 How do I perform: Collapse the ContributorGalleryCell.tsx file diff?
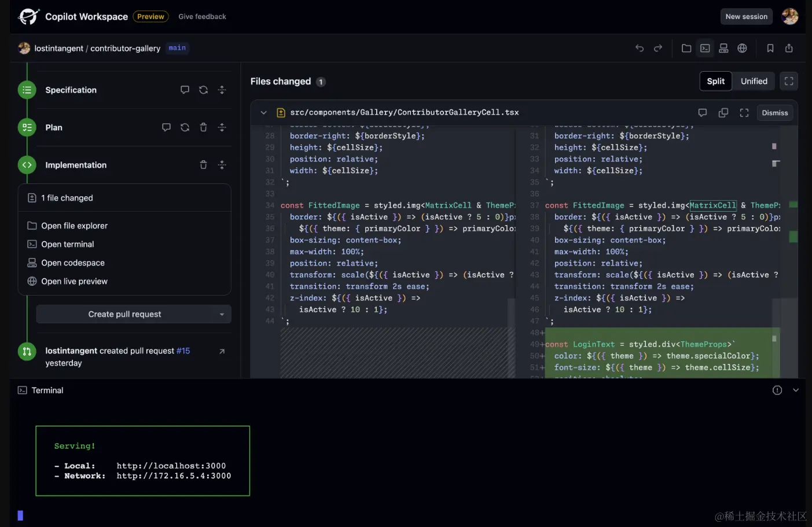click(x=264, y=112)
